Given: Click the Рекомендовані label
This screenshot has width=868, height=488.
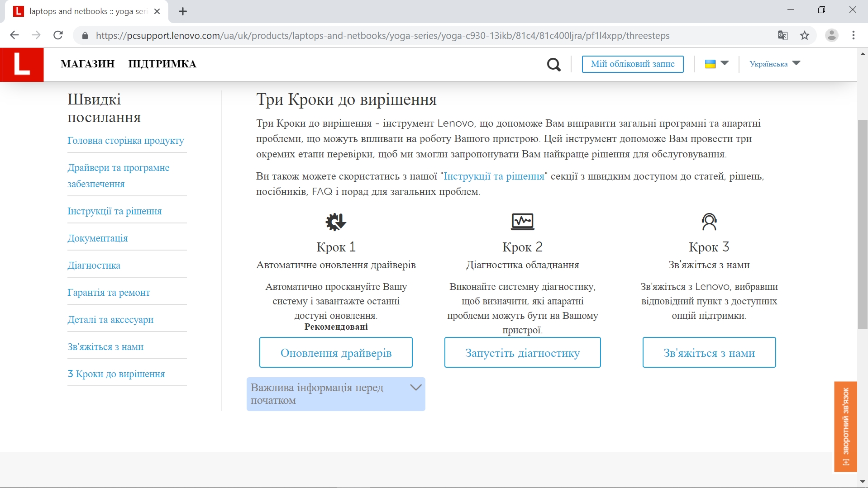Looking at the screenshot, I should pyautogui.click(x=336, y=327).
